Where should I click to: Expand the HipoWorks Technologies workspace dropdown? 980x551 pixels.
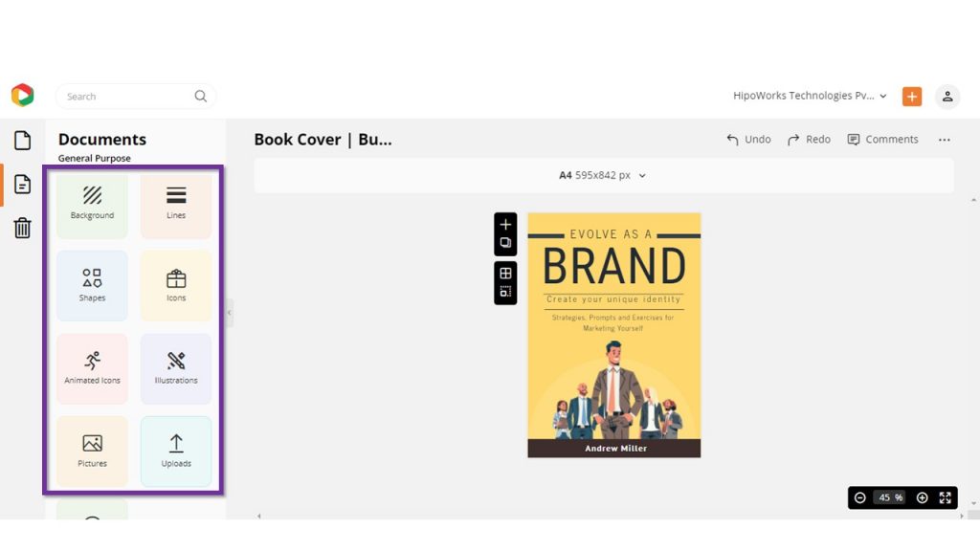810,96
